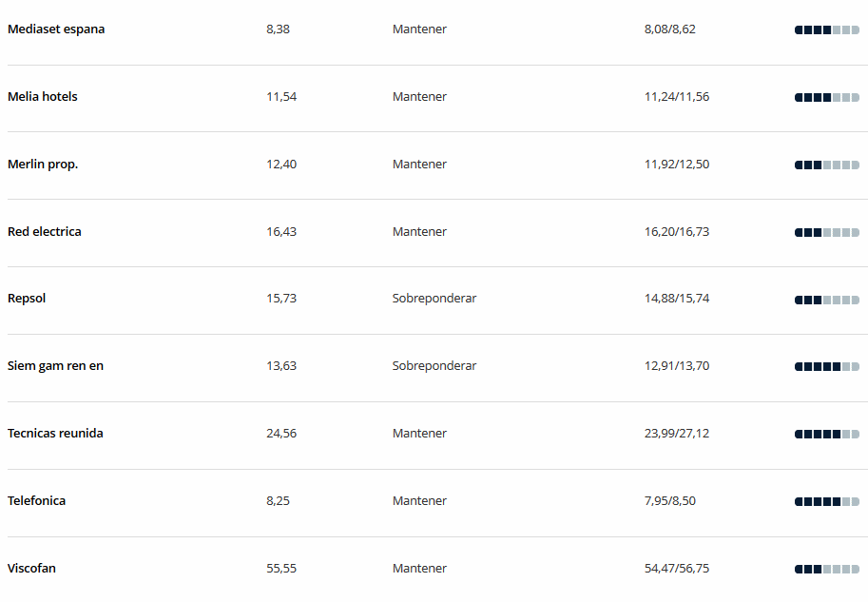Click Mediaset espana rating bar indicator
The height and width of the screenshot is (602, 868).
click(826, 29)
